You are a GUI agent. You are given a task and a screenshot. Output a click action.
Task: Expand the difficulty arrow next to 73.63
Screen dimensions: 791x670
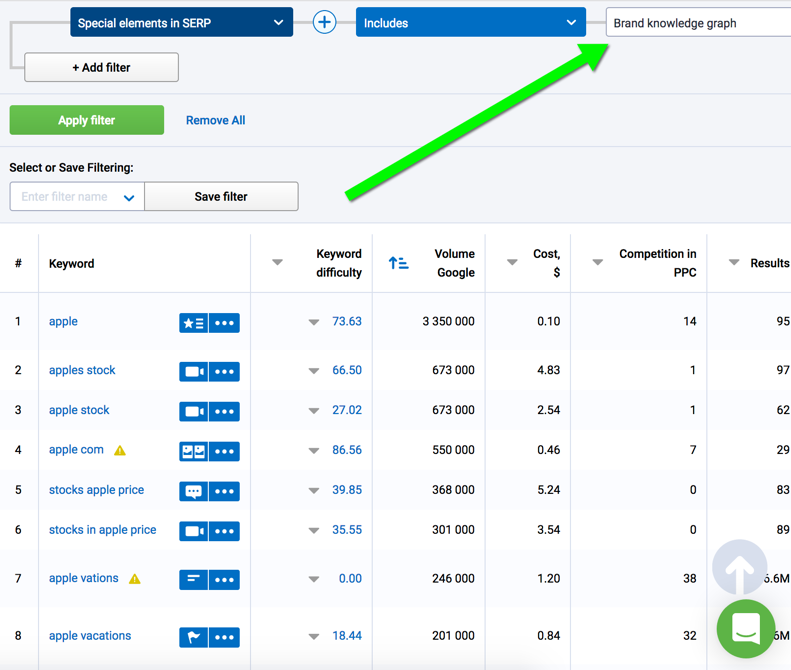(x=314, y=322)
